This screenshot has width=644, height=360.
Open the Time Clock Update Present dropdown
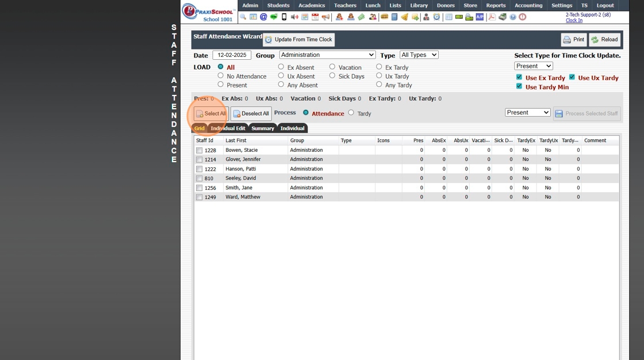tap(534, 66)
